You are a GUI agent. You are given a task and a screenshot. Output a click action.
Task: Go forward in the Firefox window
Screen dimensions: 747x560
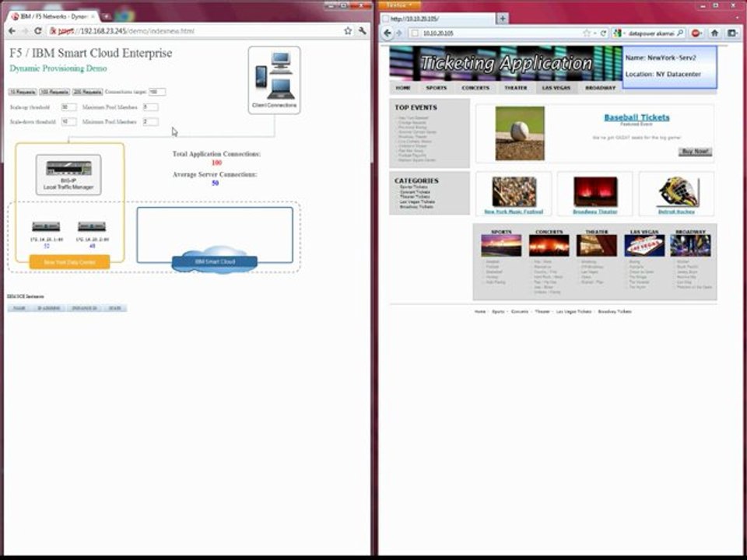pos(399,33)
